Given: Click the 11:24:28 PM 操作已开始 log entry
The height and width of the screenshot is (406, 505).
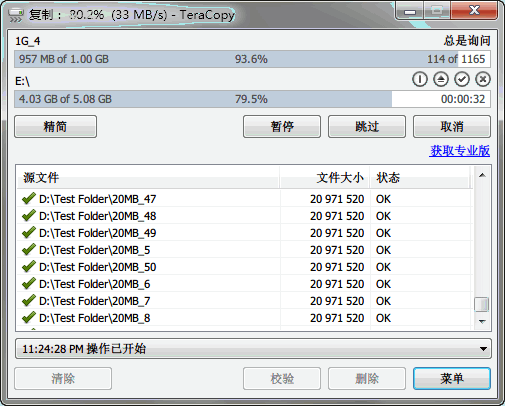Looking at the screenshot, I should pyautogui.click(x=84, y=349).
